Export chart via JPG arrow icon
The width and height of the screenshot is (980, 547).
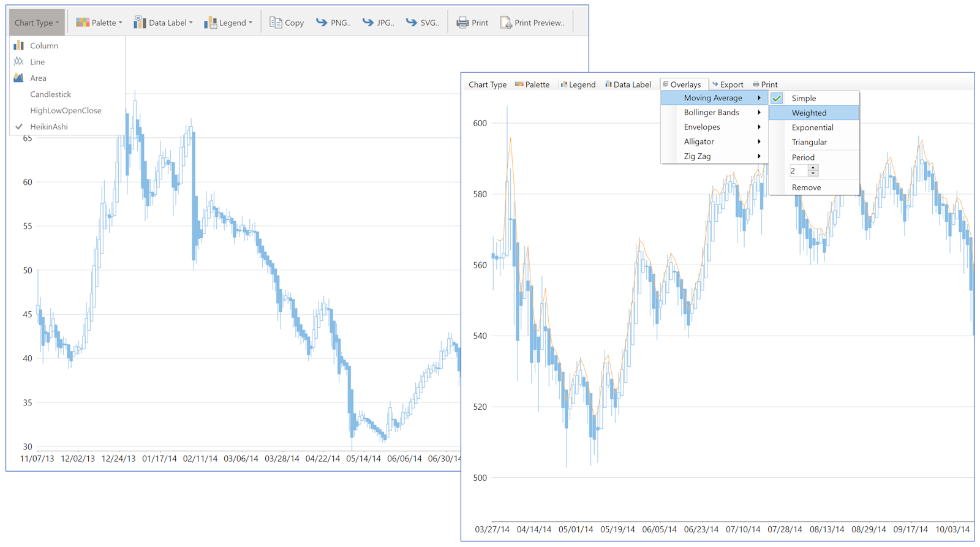coord(367,23)
